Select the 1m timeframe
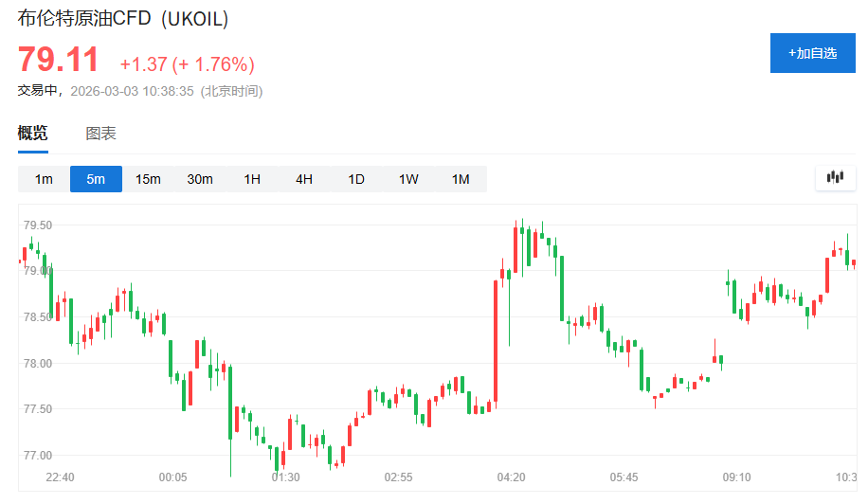This screenshot has height=504, width=868. point(44,179)
